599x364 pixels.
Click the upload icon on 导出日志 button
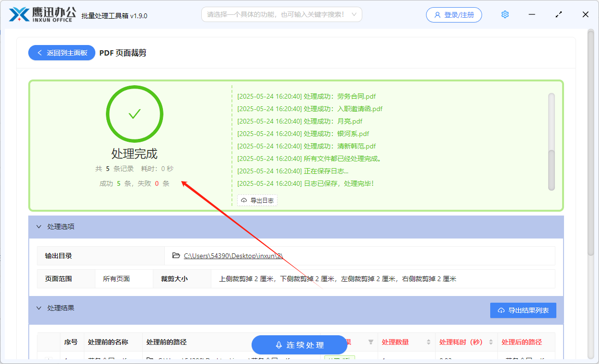(x=243, y=200)
